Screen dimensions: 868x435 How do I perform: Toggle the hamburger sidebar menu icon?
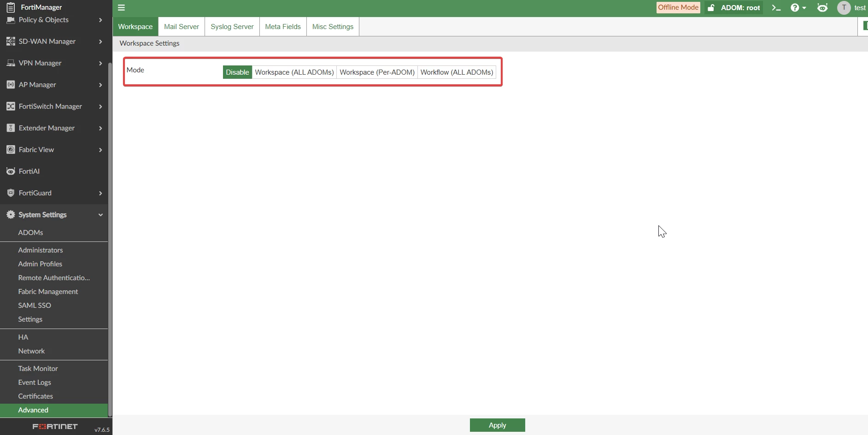(122, 8)
